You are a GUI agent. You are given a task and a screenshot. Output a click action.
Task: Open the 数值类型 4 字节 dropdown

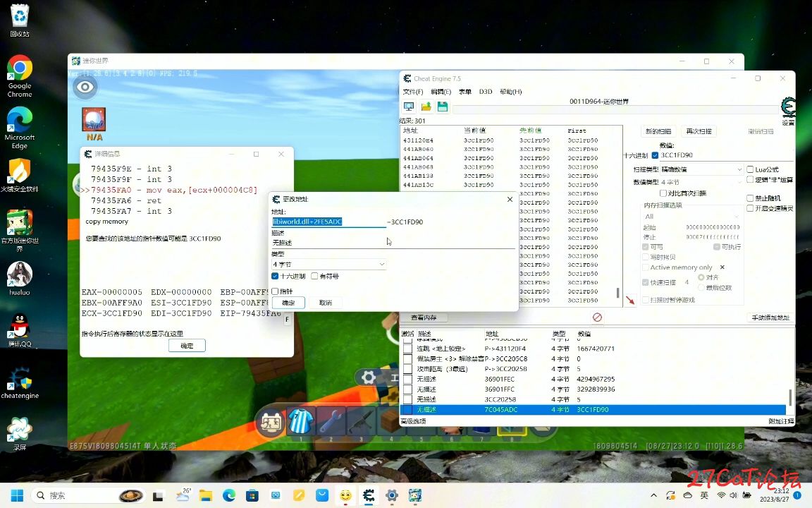pos(702,182)
